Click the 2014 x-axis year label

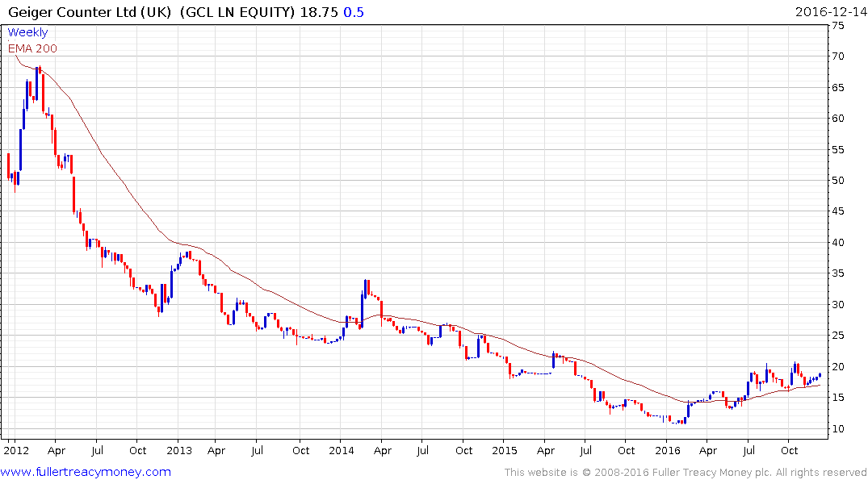click(341, 450)
